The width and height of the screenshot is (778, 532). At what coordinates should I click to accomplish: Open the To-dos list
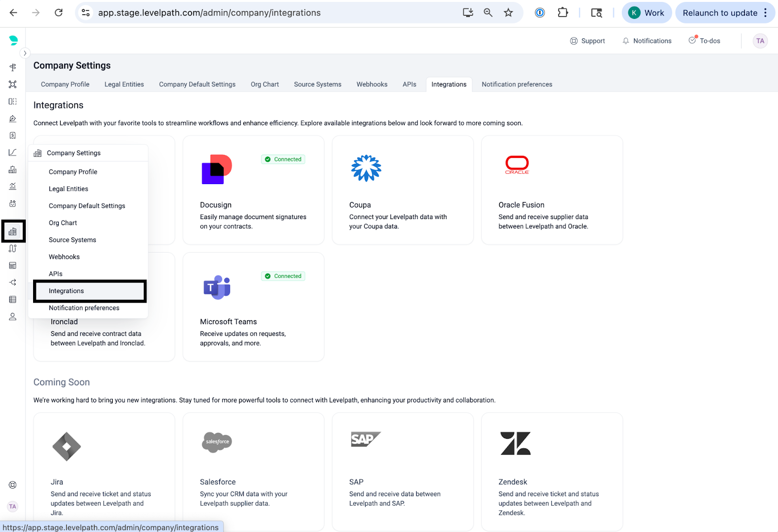(x=704, y=41)
